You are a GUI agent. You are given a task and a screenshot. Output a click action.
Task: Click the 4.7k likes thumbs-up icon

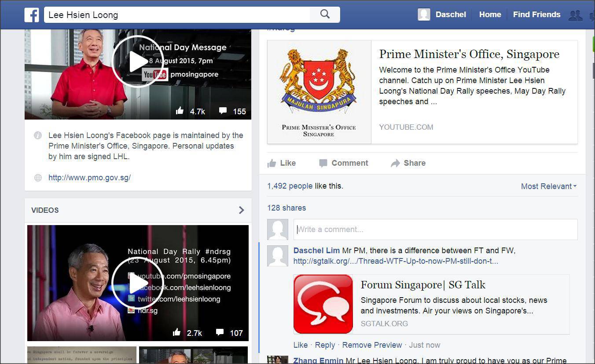tap(180, 111)
